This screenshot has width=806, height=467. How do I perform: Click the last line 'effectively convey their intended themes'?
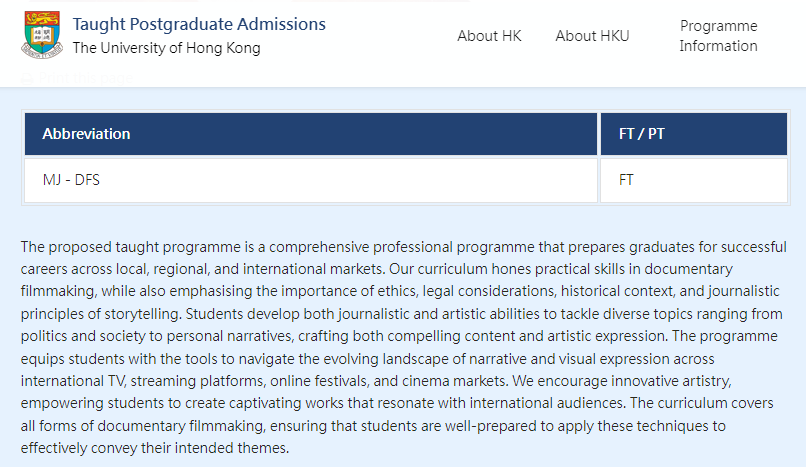(x=155, y=448)
